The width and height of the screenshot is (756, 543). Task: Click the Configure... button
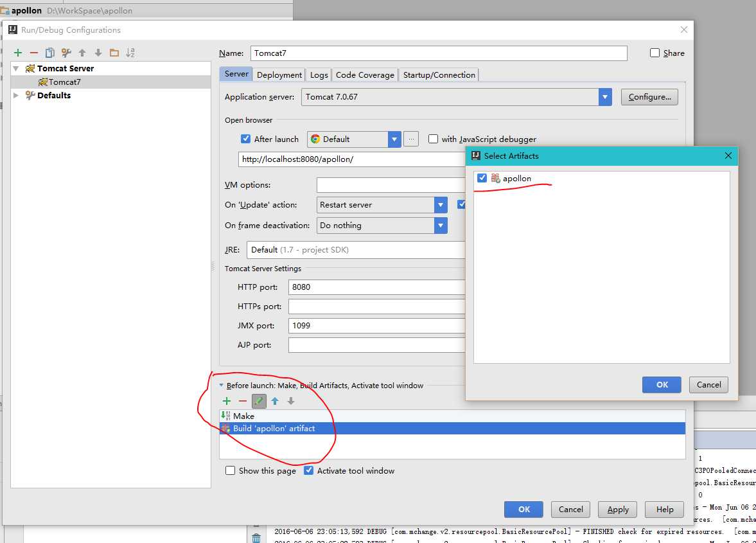click(649, 97)
